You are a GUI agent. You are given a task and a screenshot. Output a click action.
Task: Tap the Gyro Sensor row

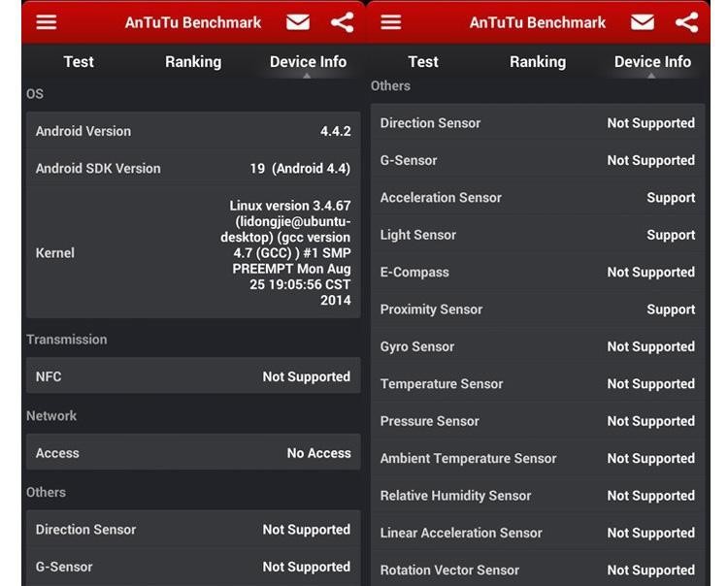[x=537, y=346]
